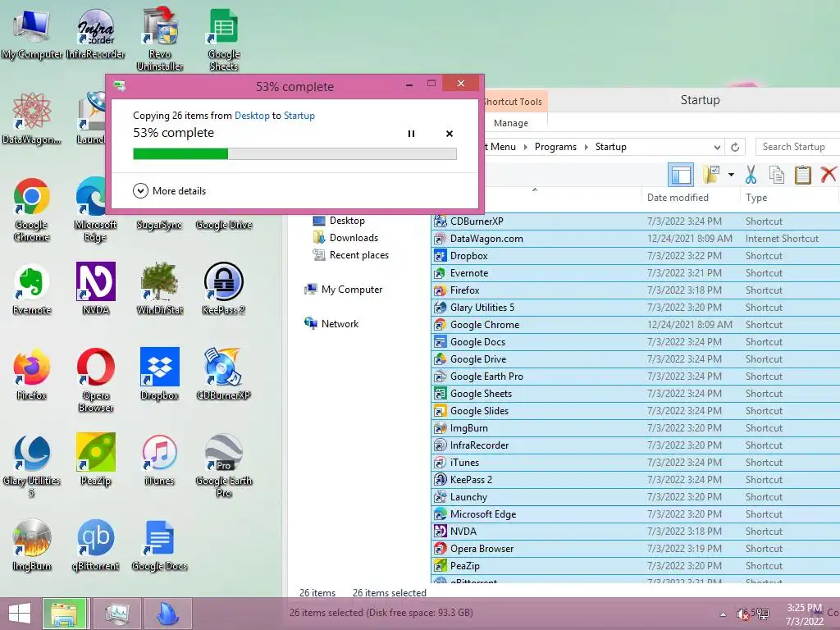Click the File Explorer taskbar button
This screenshot has height=630, width=840.
[x=64, y=614]
